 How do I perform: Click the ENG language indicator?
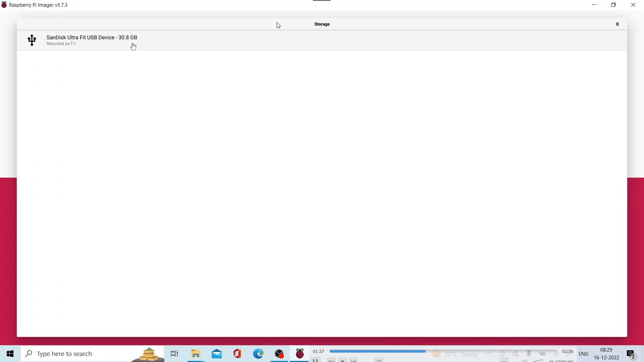pos(584,354)
